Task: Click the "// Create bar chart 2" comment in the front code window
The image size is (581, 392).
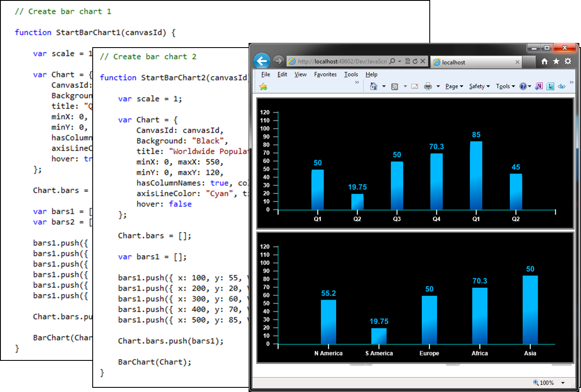Action: click(148, 56)
